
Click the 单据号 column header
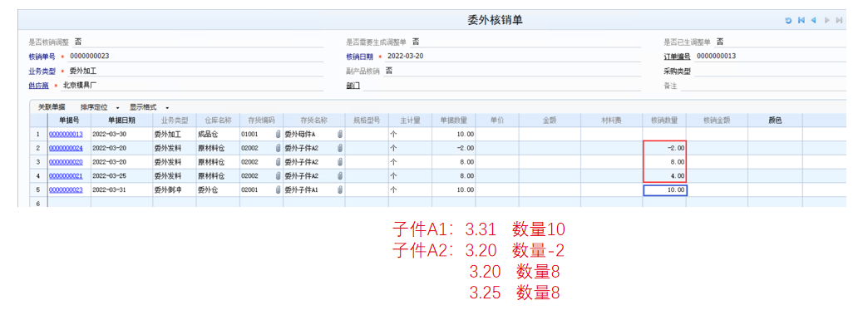coord(69,121)
